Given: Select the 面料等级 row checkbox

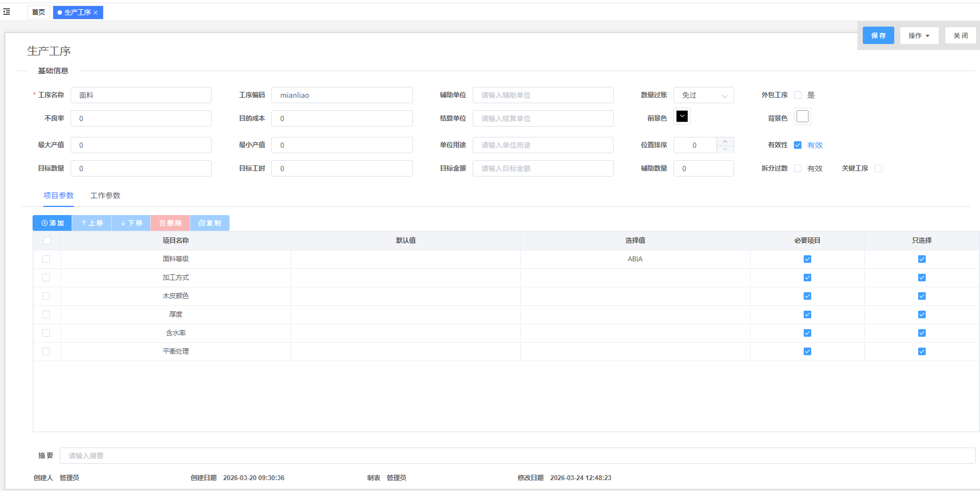Looking at the screenshot, I should tap(46, 259).
